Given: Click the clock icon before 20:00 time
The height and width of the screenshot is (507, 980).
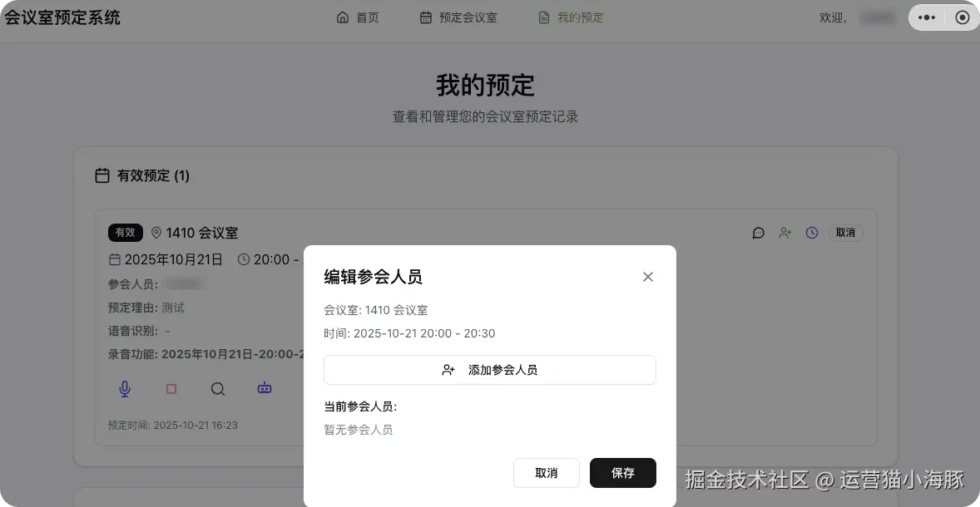Looking at the screenshot, I should 244,259.
